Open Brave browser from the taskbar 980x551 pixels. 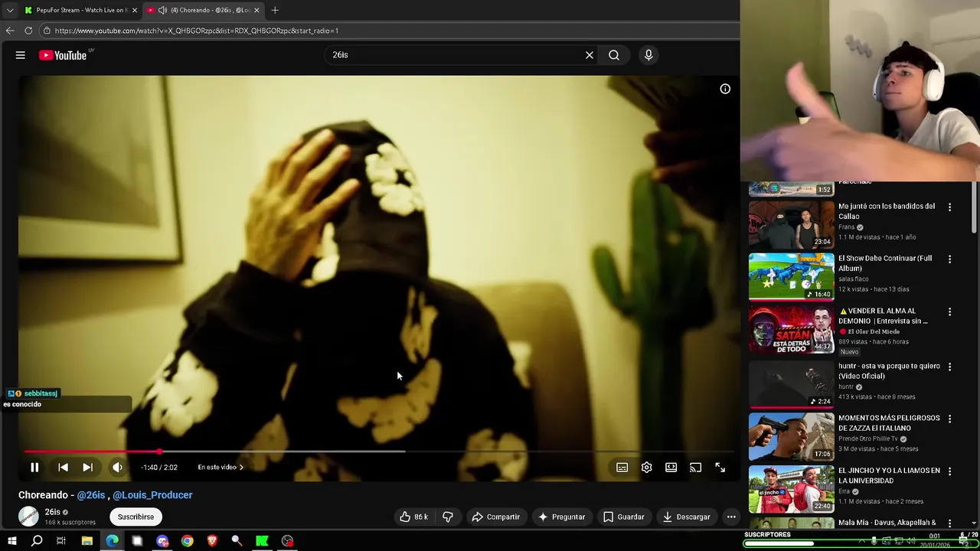click(212, 541)
